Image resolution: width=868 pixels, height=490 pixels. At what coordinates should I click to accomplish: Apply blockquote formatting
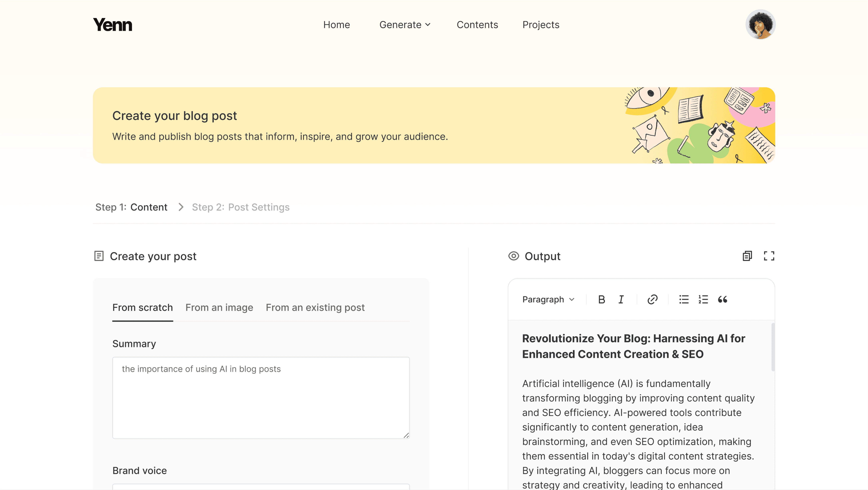coord(722,299)
